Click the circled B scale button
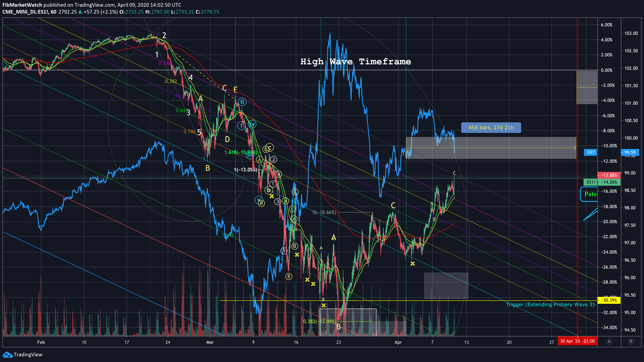The image size is (644, 362). point(631,342)
